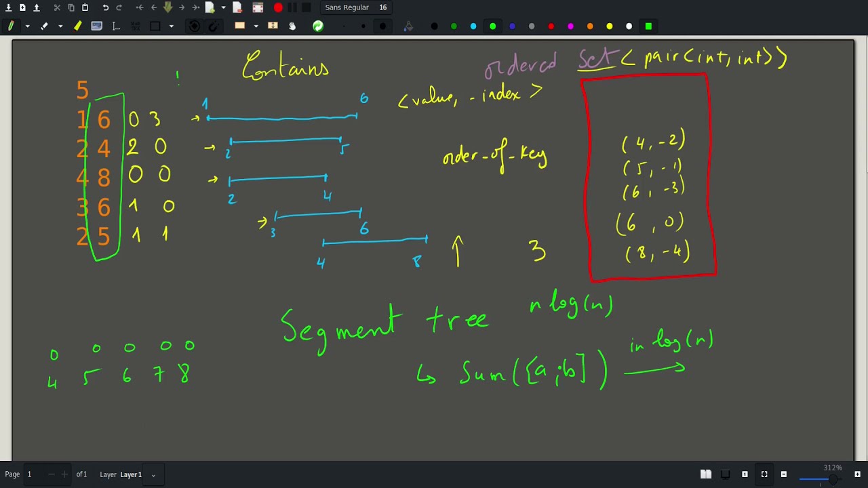
Task: Expand the selection tool dropdown
Action: [256, 26]
